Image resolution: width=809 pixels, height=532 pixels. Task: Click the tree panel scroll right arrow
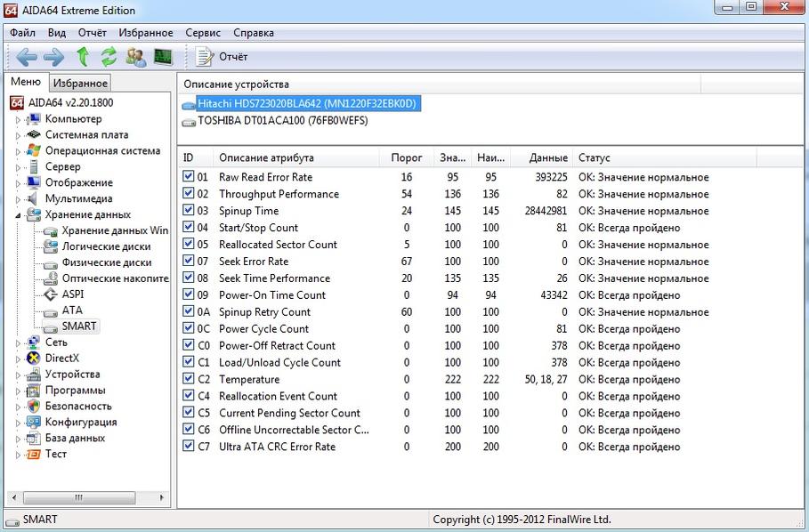[x=161, y=497]
